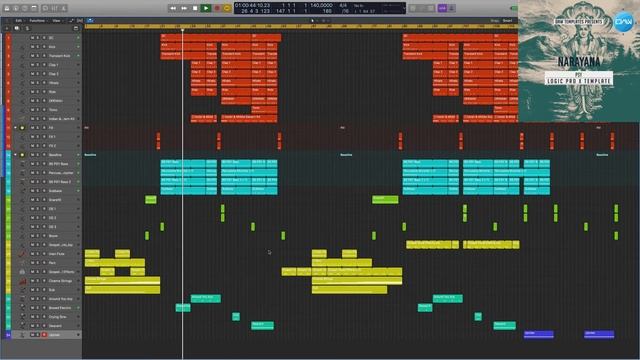Collapse the Bassline folder track triangle
Viewport: 640px width, 360px height.
pos(16,155)
